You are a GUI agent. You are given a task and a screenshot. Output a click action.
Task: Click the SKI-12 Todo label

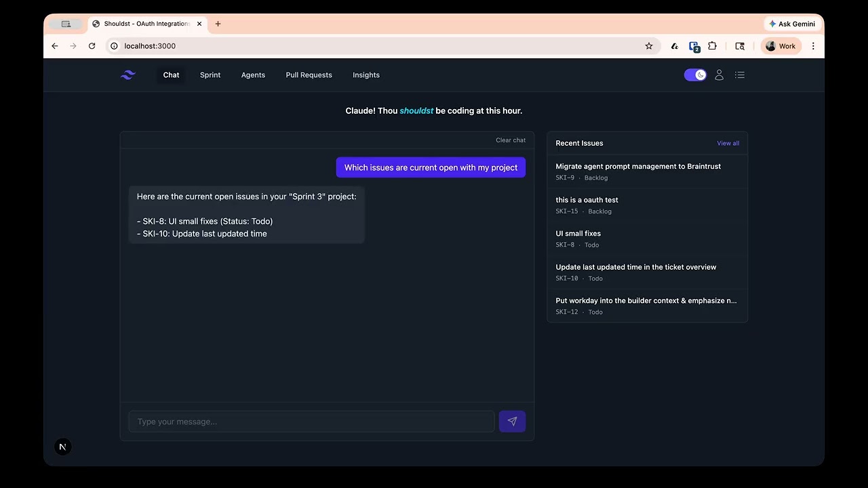tap(579, 312)
